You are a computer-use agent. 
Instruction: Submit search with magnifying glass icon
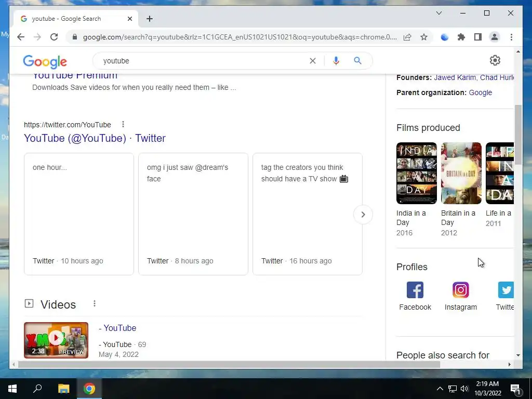pyautogui.click(x=357, y=61)
